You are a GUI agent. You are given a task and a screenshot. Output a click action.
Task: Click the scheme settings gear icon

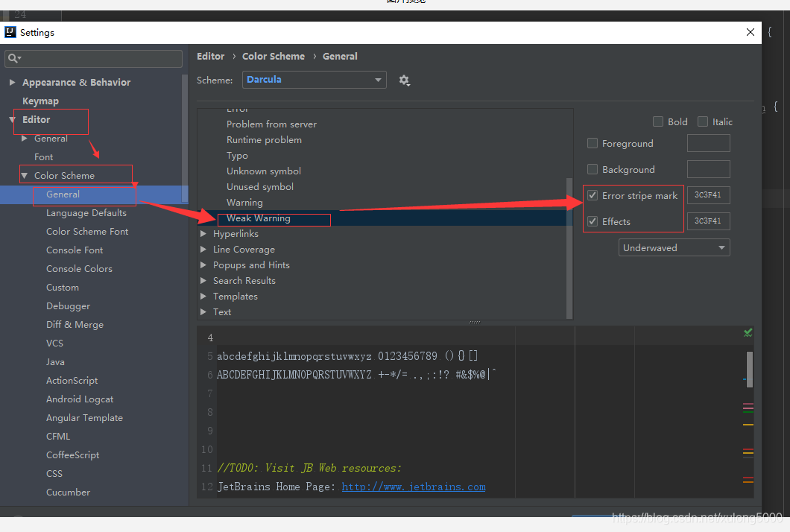coord(404,80)
